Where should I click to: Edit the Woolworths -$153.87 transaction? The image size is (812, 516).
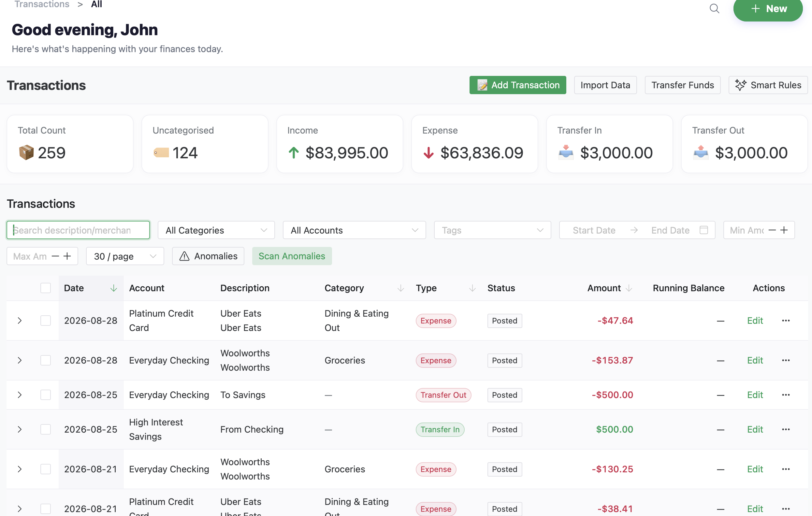click(755, 360)
